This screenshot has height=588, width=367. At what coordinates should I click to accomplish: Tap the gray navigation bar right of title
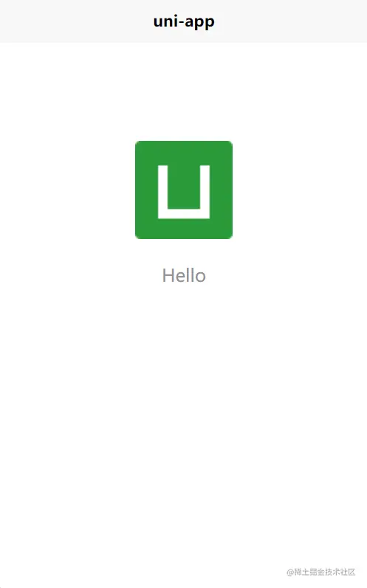pos(291,21)
